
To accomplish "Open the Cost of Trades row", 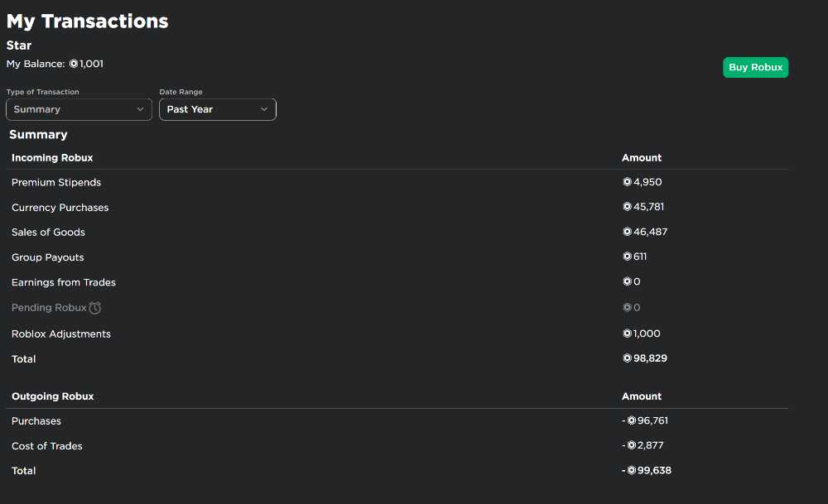I will (397, 446).
